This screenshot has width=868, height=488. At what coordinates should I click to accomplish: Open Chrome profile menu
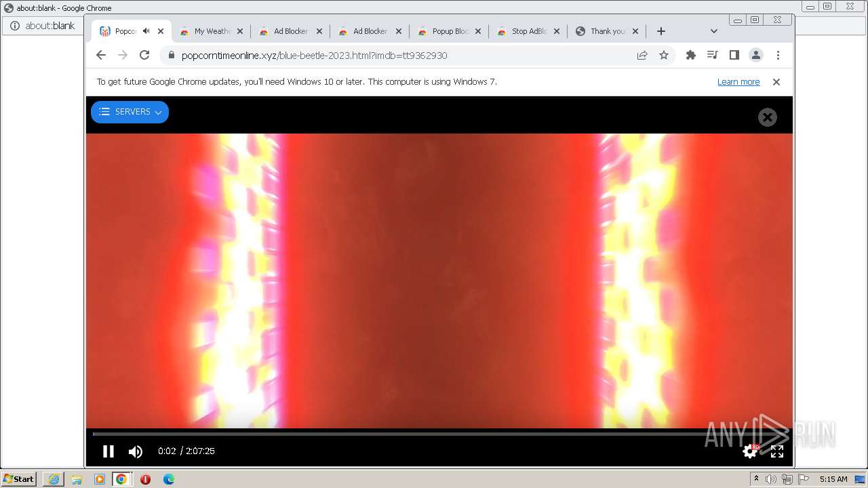coord(756,56)
